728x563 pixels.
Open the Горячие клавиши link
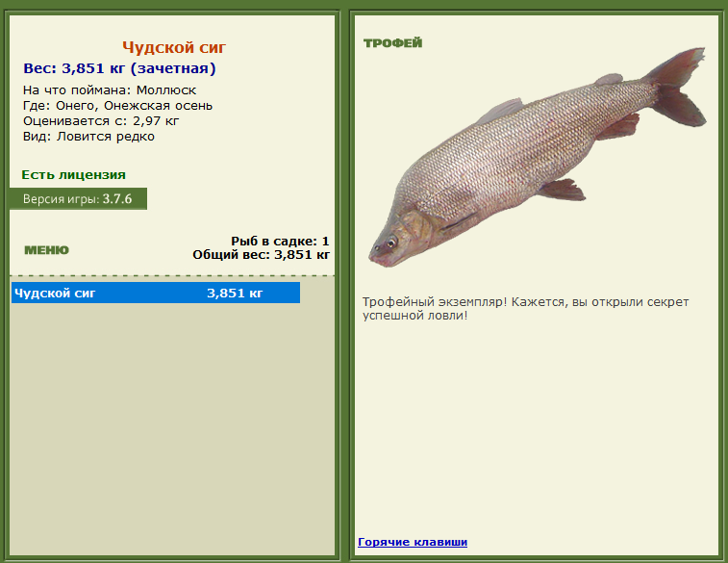413,542
